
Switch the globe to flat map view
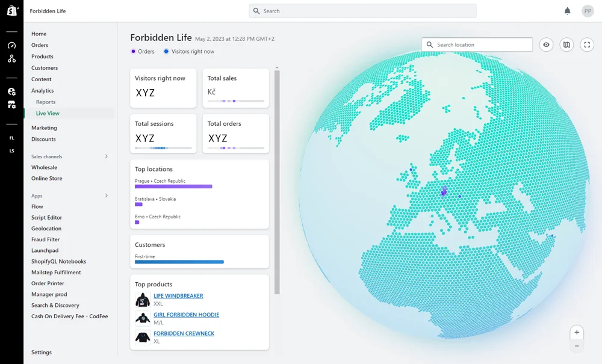(566, 45)
